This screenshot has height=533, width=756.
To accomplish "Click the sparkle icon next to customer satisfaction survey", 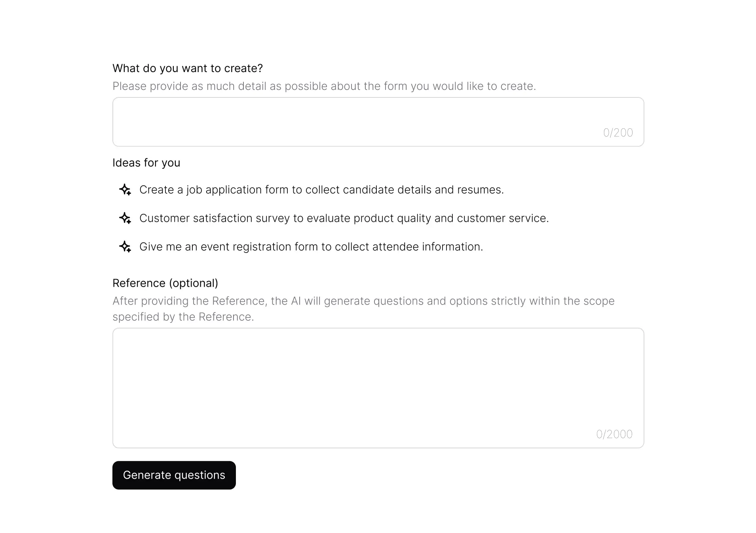I will pyautogui.click(x=125, y=218).
